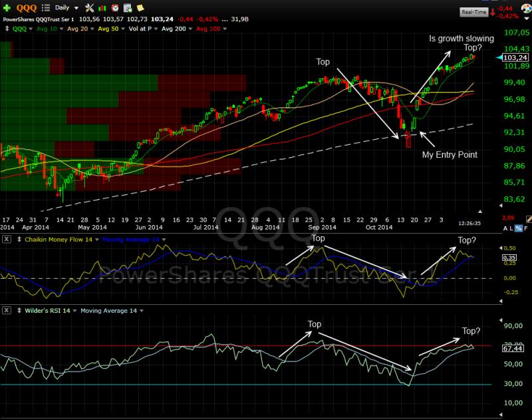The height and width of the screenshot is (420, 532).
Task: Toggle logarithmic scale with the L button
Action: point(511,228)
